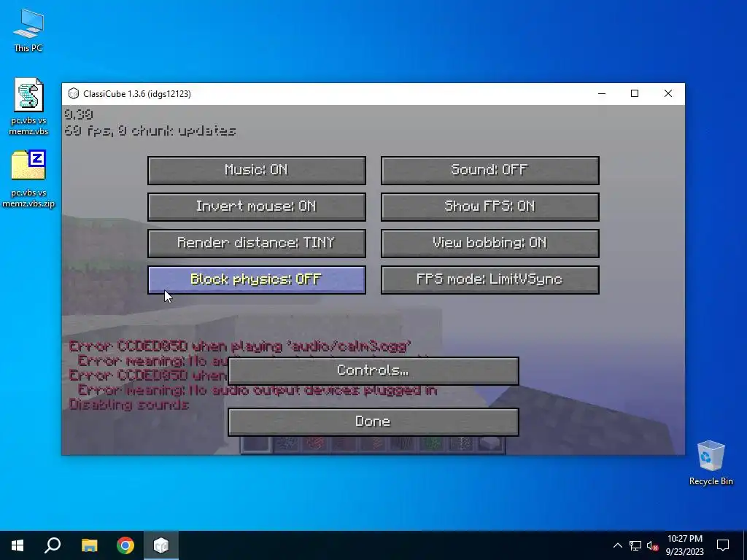Open the taskbar Search icon
This screenshot has height=560, width=747.
pyautogui.click(x=53, y=545)
